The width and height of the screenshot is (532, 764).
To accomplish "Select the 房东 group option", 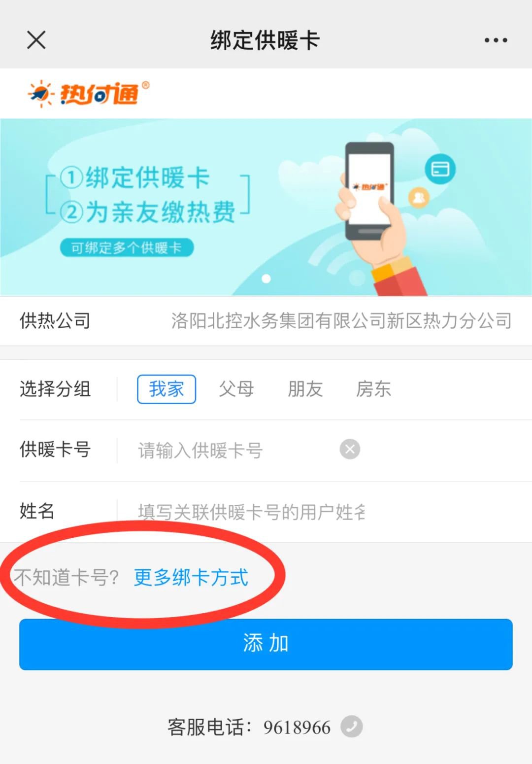I will point(373,389).
